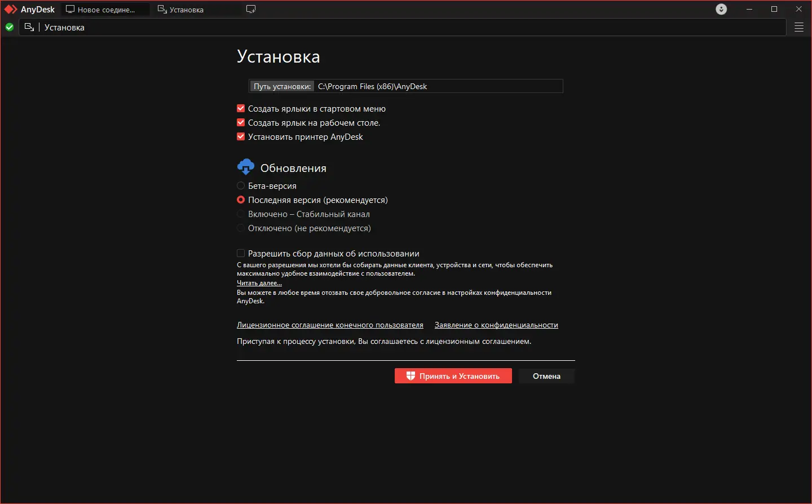Image resolution: width=812 pixels, height=504 pixels.
Task: Uncheck desktop shortcut checkbox
Action: click(x=241, y=122)
